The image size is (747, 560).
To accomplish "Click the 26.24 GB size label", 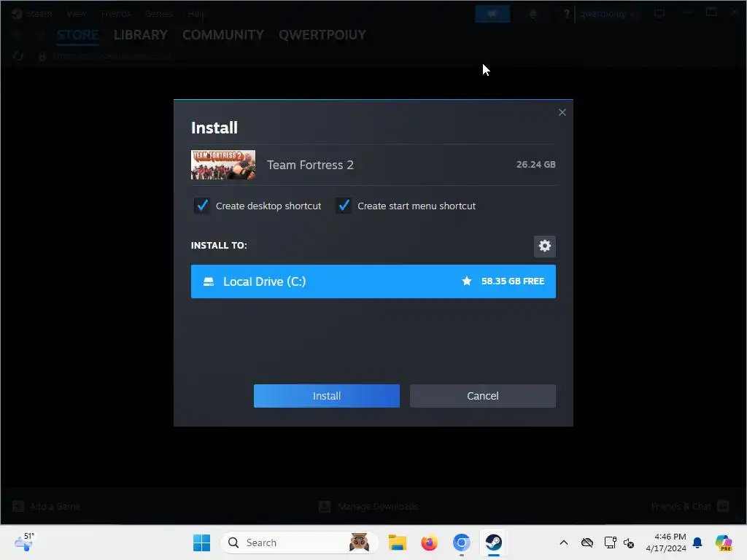I will [535, 164].
